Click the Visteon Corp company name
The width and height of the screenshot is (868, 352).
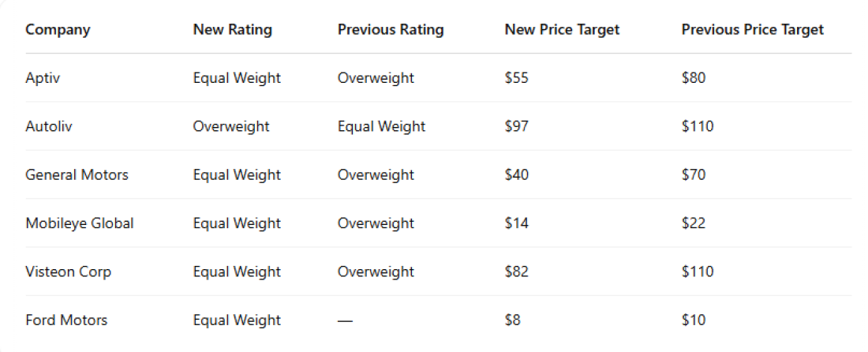pyautogui.click(x=68, y=271)
